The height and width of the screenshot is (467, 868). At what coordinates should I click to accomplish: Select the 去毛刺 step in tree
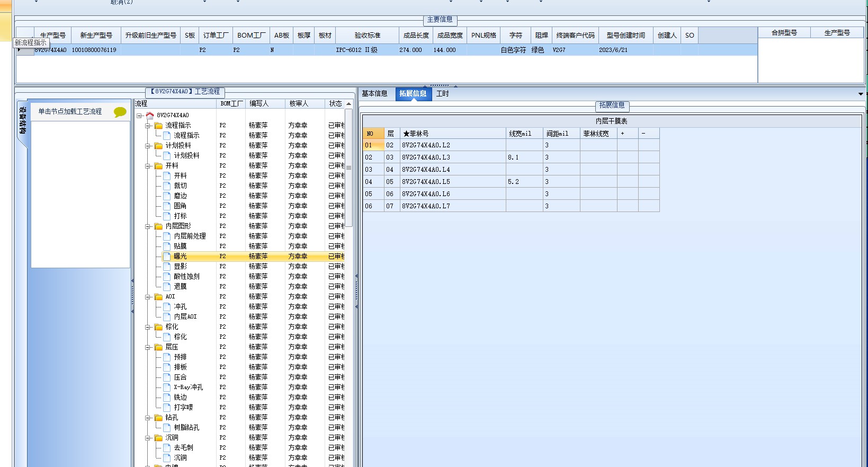pyautogui.click(x=184, y=447)
